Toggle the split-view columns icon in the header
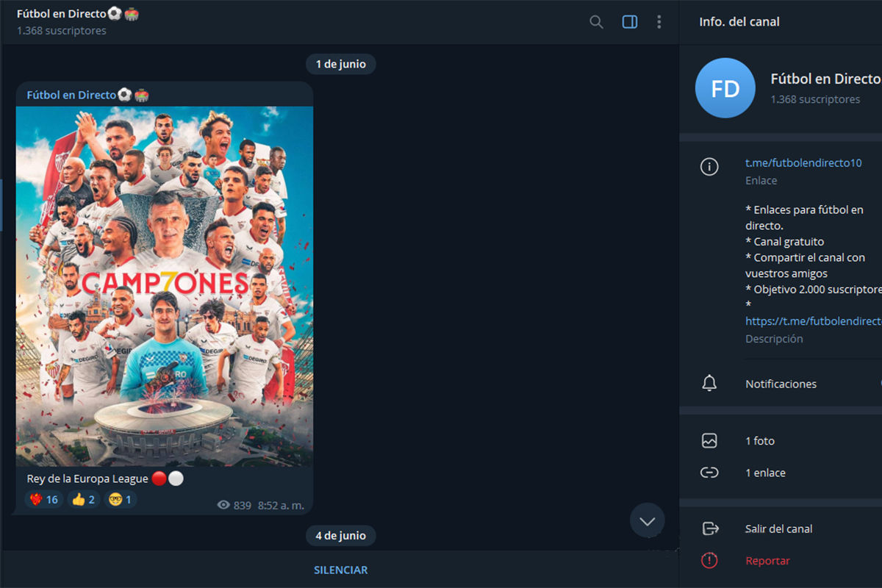 (x=629, y=22)
